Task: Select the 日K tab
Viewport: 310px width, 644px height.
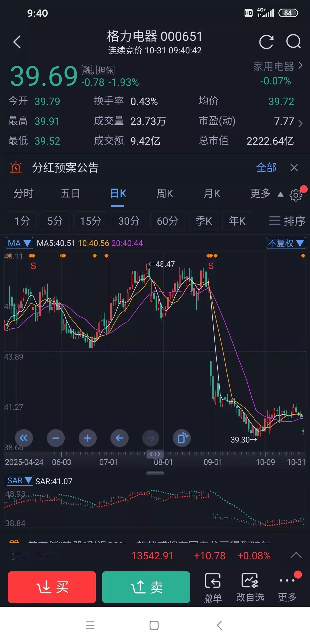Action: 118,193
